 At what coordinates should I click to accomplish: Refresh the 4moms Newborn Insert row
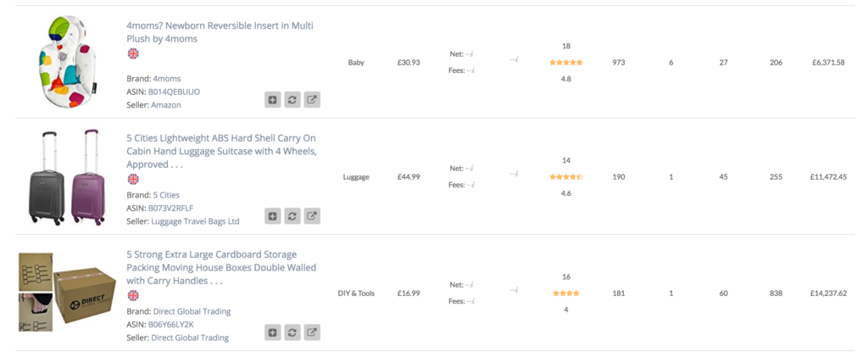(292, 100)
